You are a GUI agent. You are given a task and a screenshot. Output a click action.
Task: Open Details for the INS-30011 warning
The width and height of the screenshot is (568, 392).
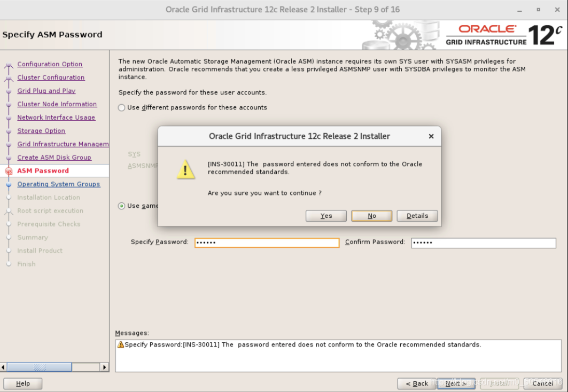(417, 216)
